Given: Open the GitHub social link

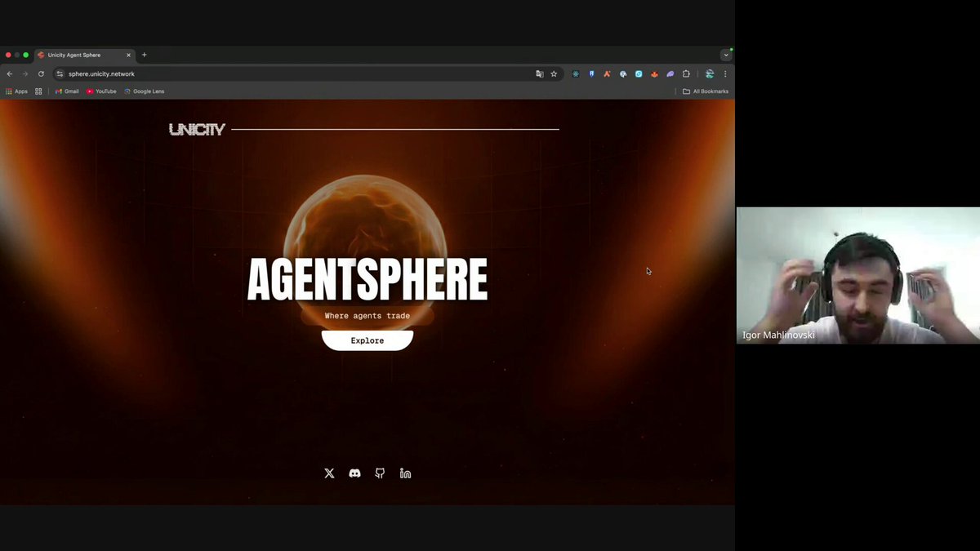Looking at the screenshot, I should (x=380, y=473).
